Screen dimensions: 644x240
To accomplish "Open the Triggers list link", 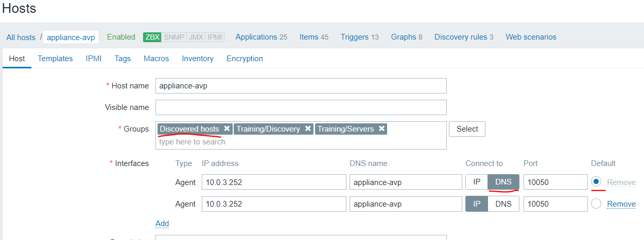I will pos(355,37).
